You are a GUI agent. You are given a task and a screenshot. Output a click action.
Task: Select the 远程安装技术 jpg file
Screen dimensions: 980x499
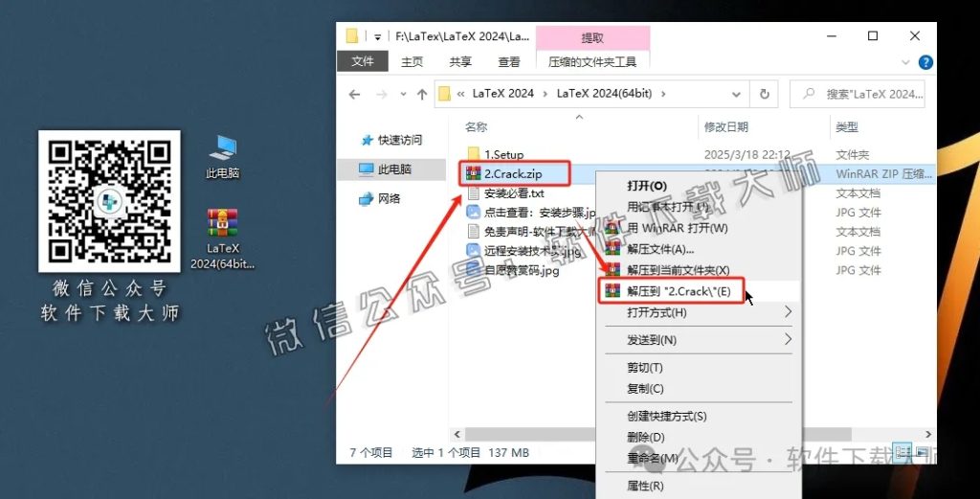(x=523, y=251)
